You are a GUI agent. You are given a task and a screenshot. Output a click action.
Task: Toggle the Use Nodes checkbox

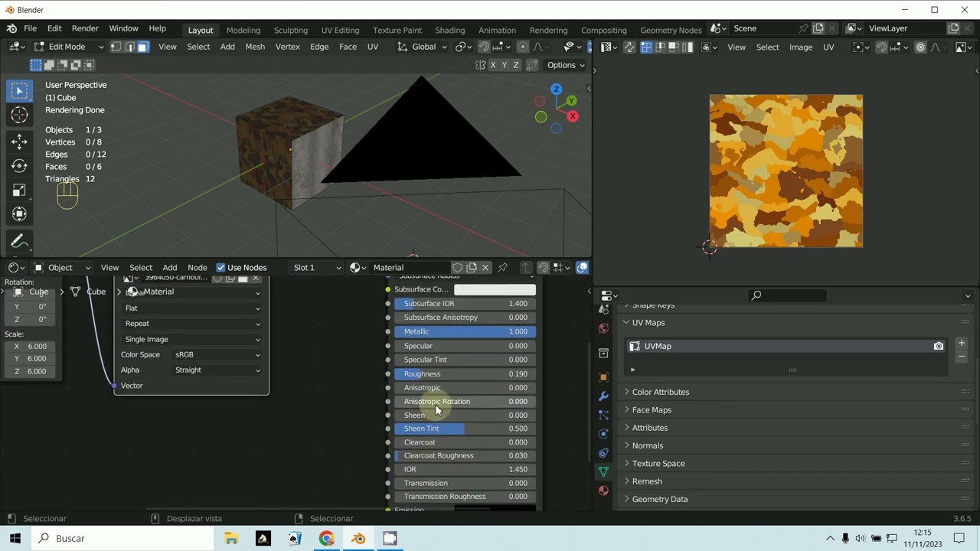coord(221,268)
